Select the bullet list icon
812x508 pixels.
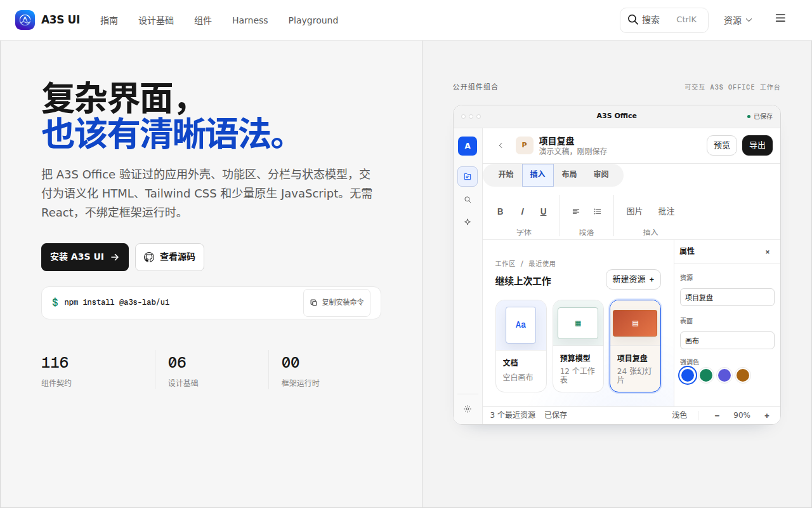[x=597, y=211]
